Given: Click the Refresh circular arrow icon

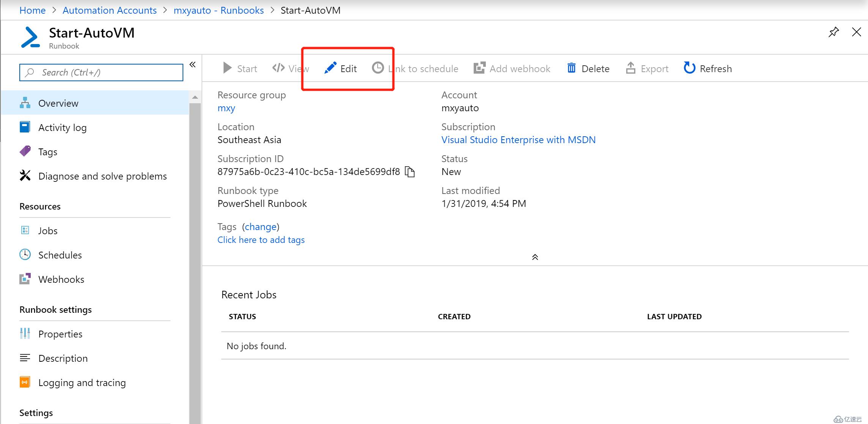Looking at the screenshot, I should [x=689, y=68].
